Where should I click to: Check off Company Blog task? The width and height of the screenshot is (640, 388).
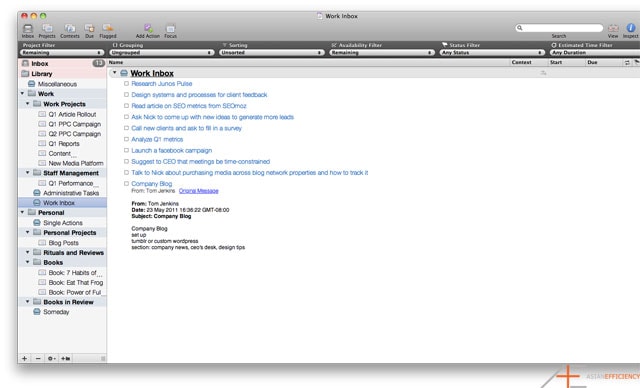pos(126,184)
